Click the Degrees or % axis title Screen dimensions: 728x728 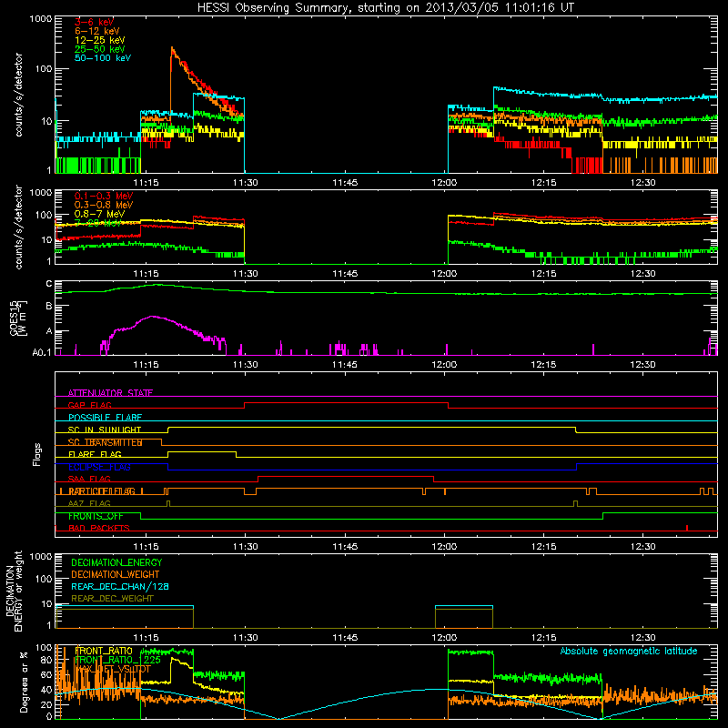point(24,682)
